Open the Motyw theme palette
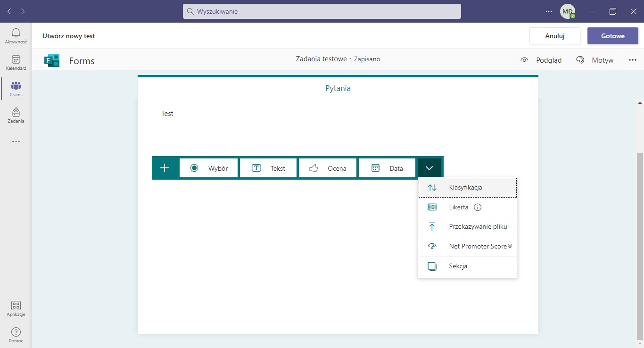This screenshot has height=348, width=644. [594, 60]
